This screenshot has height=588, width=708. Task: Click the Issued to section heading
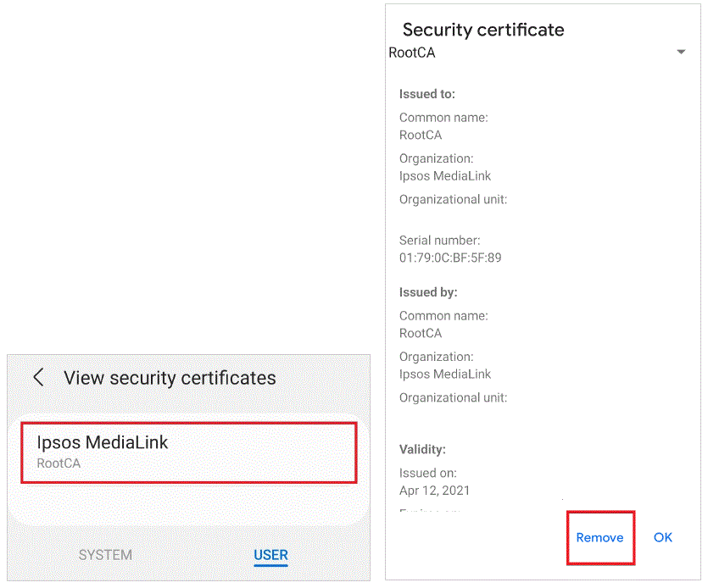pyautogui.click(x=426, y=94)
